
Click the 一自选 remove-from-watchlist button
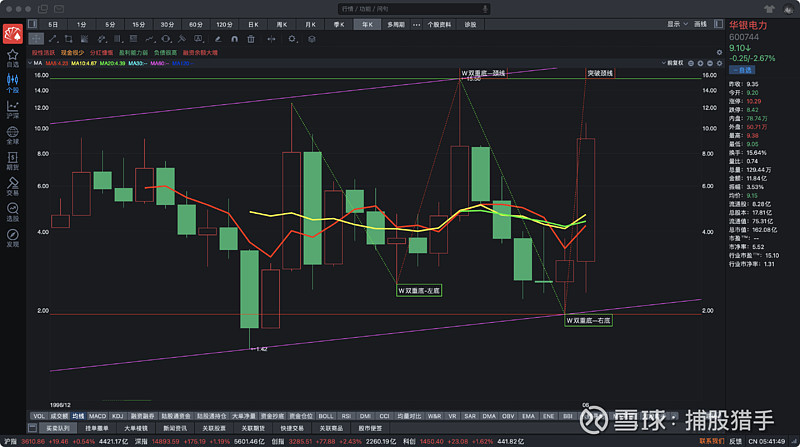point(742,70)
